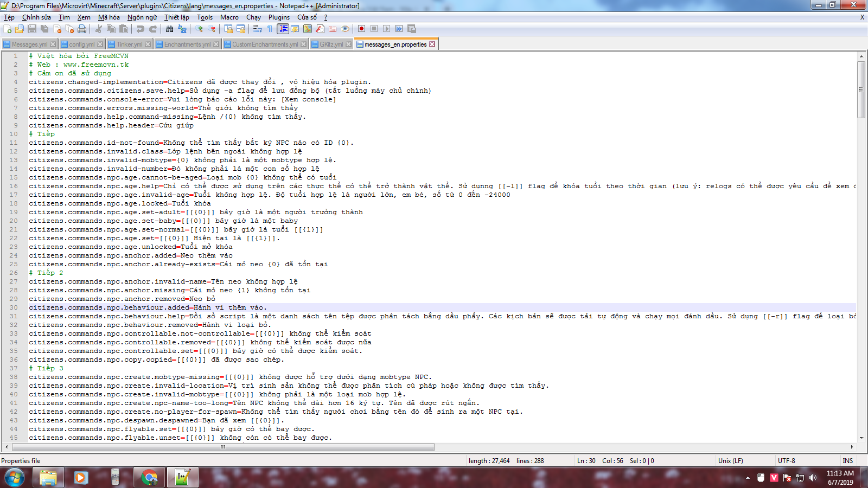Screen dimensions: 868x488
Task: Close the current document via toolbar icon
Action: (x=57, y=29)
